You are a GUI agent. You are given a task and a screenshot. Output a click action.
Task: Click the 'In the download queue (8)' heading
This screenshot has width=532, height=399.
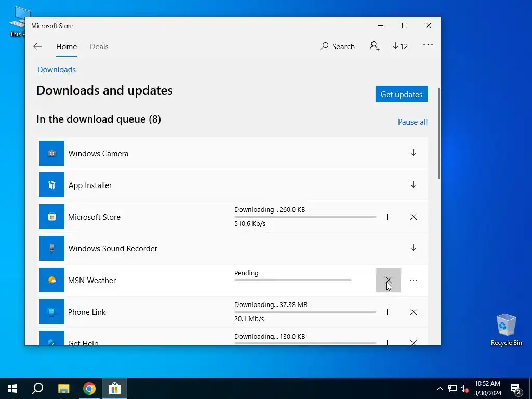99,119
